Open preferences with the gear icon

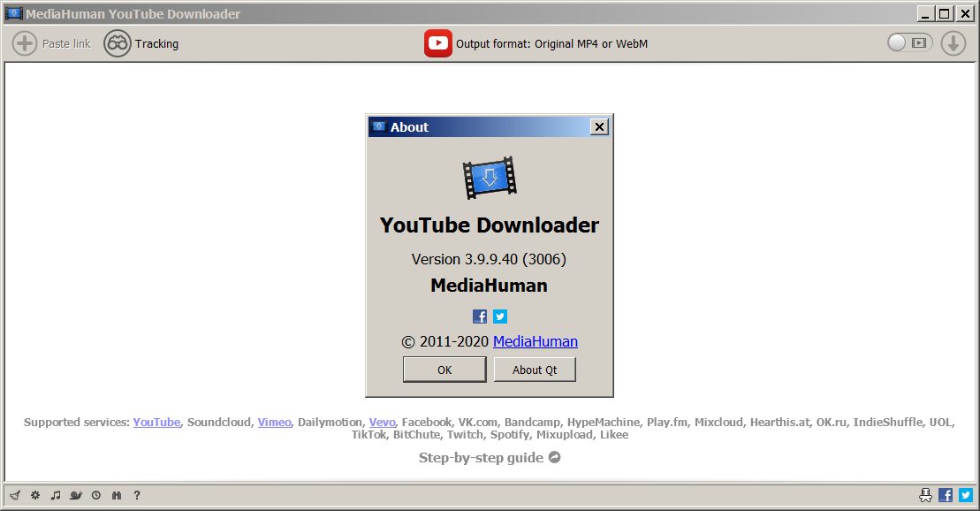[x=35, y=495]
